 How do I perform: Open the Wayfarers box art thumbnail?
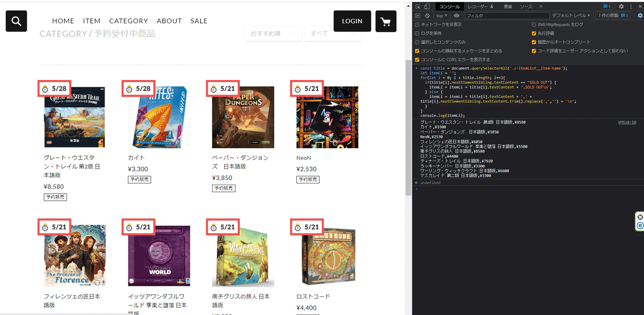point(243,255)
